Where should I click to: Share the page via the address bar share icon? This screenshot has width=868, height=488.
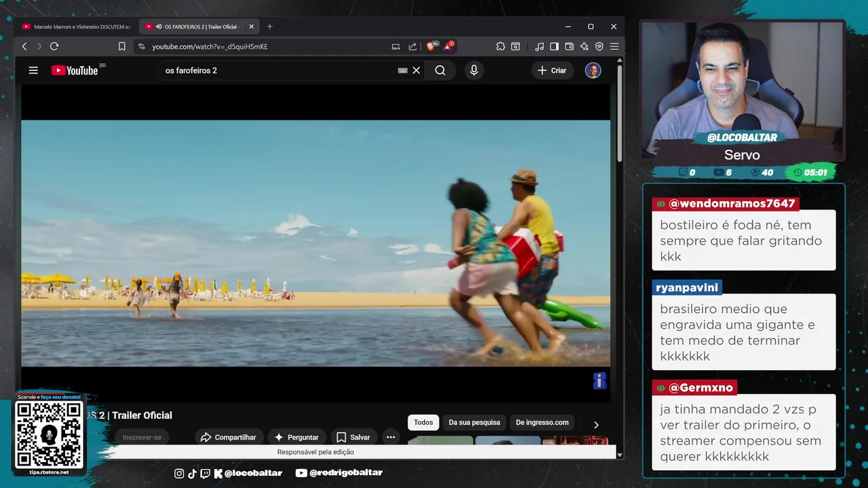[412, 46]
